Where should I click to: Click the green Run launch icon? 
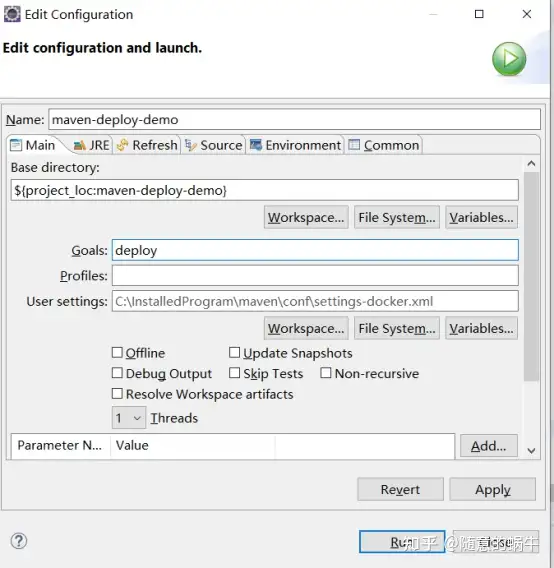pos(509,59)
